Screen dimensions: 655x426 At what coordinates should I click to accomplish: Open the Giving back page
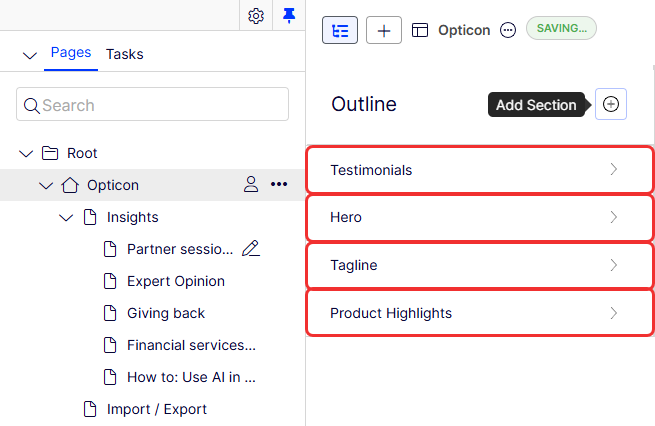pos(166,313)
